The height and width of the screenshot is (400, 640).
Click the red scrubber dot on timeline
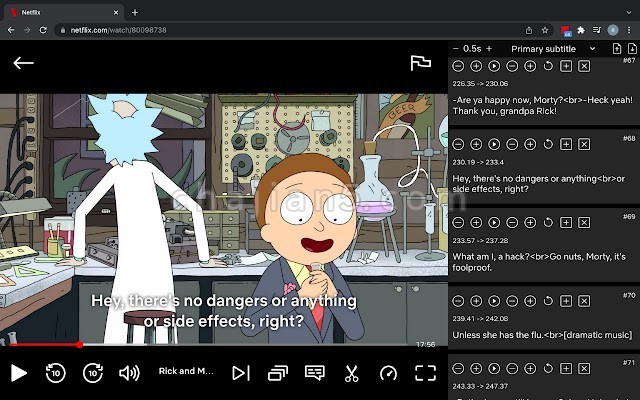pyautogui.click(x=80, y=345)
